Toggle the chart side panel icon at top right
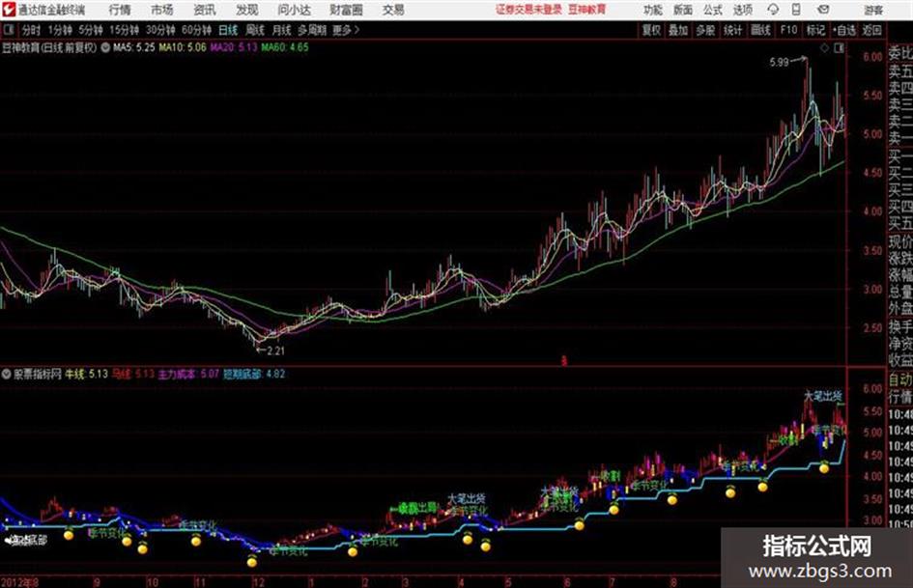 click(x=839, y=48)
